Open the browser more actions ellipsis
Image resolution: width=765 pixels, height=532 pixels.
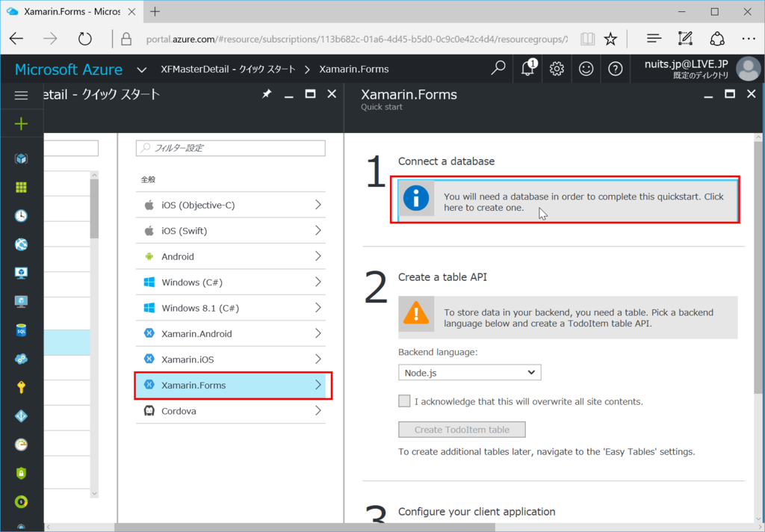click(749, 39)
